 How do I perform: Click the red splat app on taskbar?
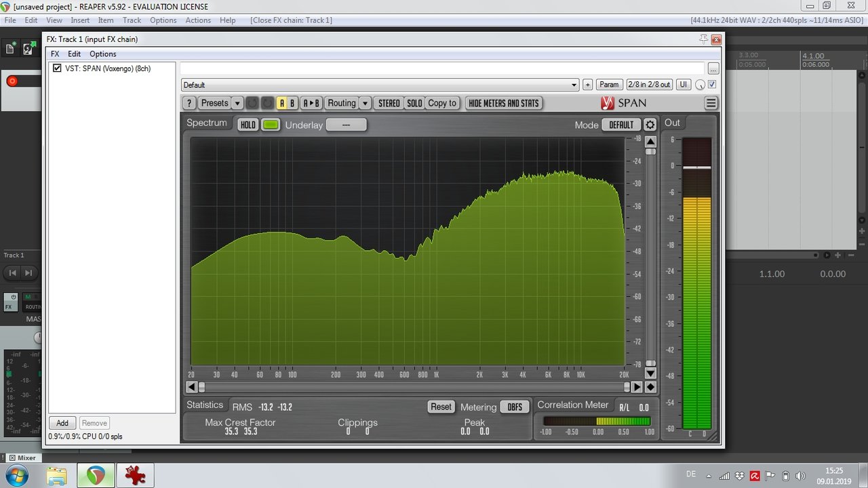[136, 476]
